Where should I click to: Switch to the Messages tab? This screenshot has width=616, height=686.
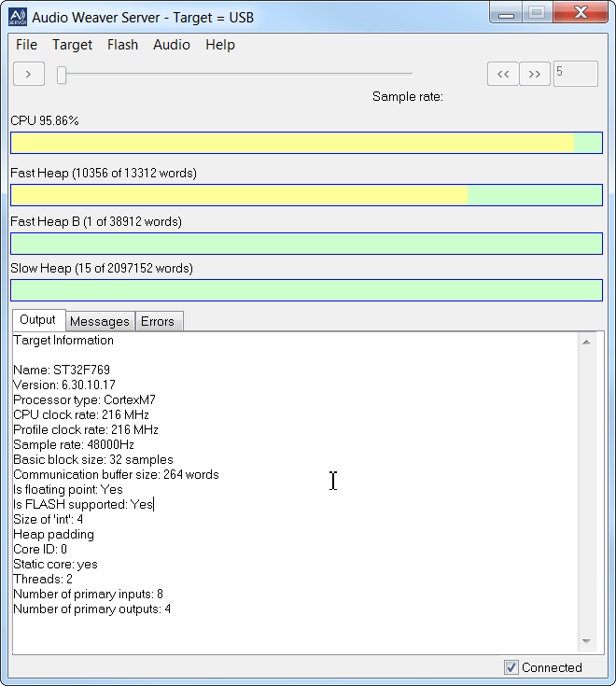100,321
